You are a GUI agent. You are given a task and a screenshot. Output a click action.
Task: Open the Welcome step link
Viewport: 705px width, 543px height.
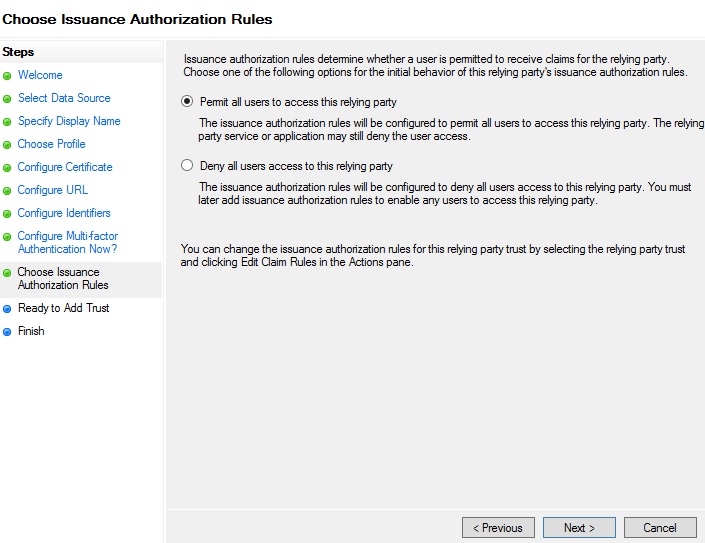40,75
